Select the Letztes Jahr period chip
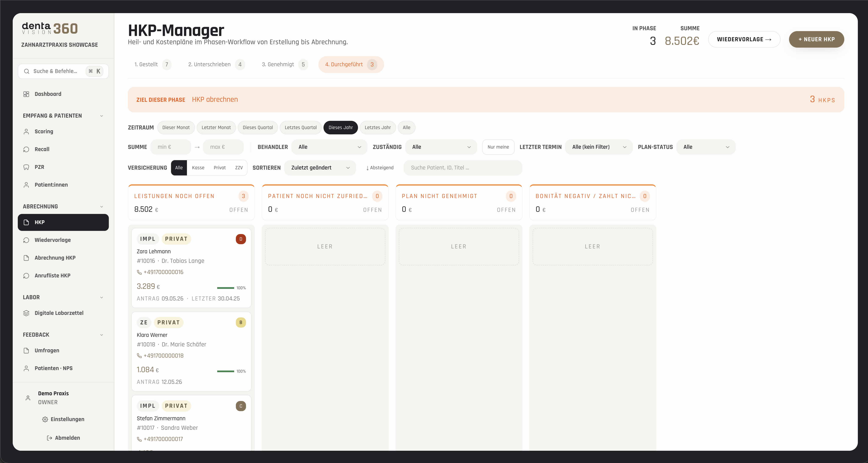868x463 pixels. [x=378, y=128]
